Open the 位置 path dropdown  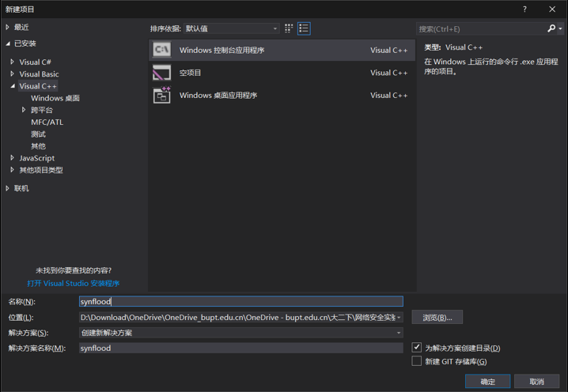[x=399, y=318]
